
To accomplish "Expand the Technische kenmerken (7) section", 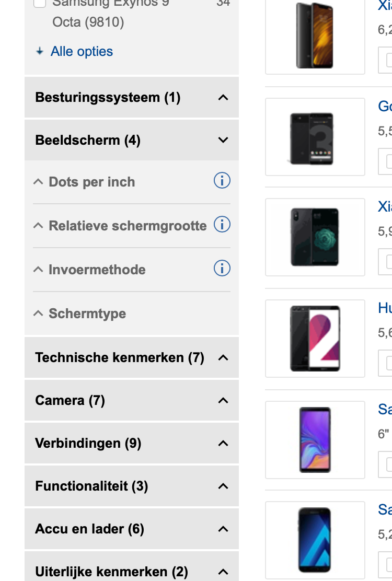I will 131,357.
